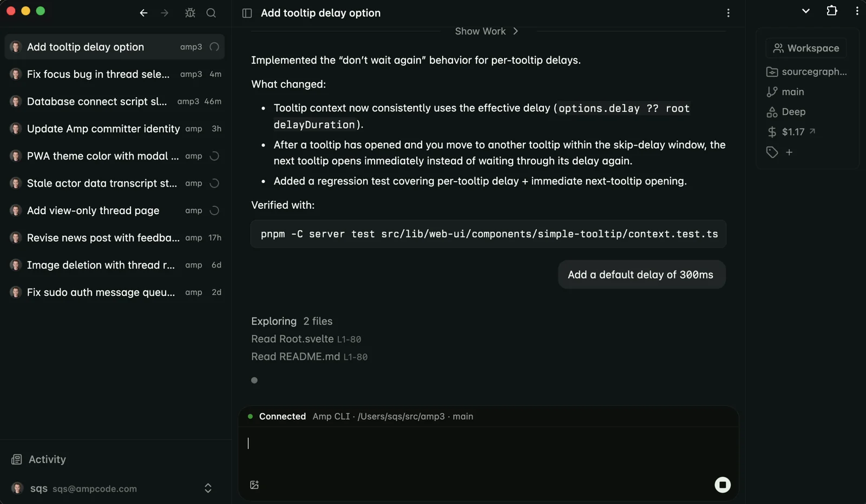Screen dimensions: 866x504
Task: Click Read README.md tool entry
Action: coord(309,357)
